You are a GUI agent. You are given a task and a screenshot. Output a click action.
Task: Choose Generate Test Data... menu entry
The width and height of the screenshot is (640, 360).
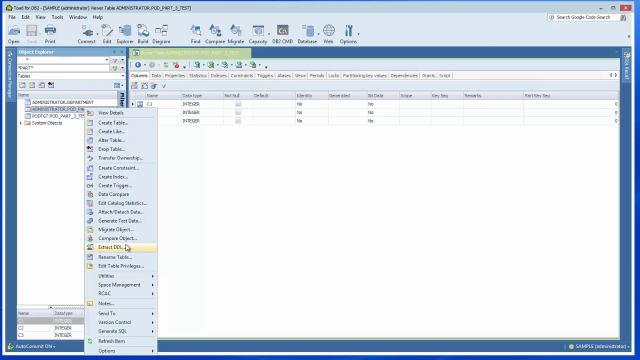(121, 221)
